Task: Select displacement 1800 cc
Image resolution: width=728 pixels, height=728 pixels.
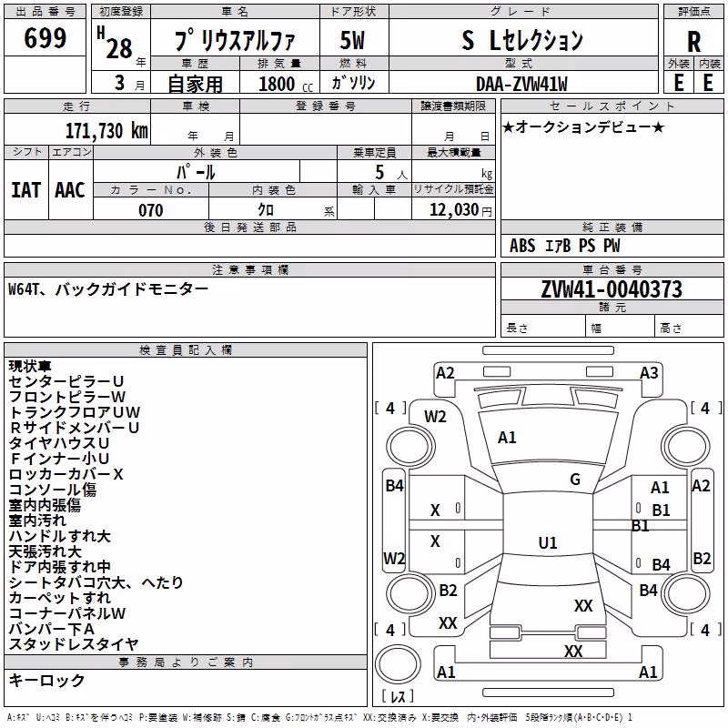Action: tap(286, 84)
